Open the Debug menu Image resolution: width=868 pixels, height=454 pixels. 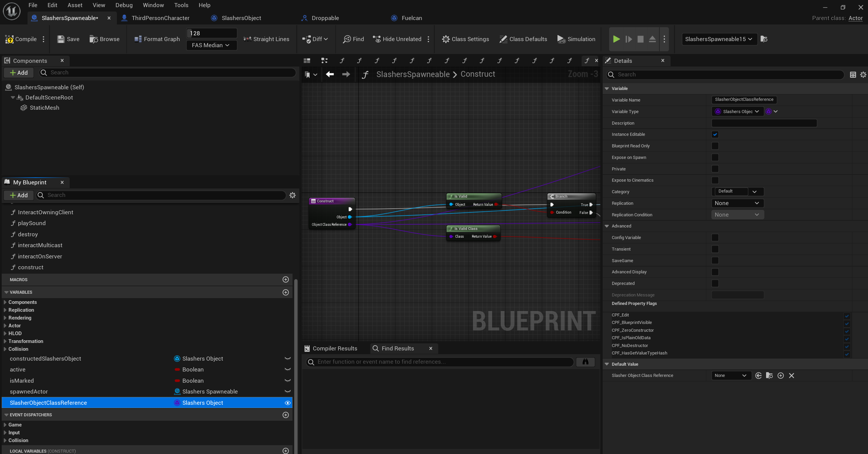click(124, 5)
